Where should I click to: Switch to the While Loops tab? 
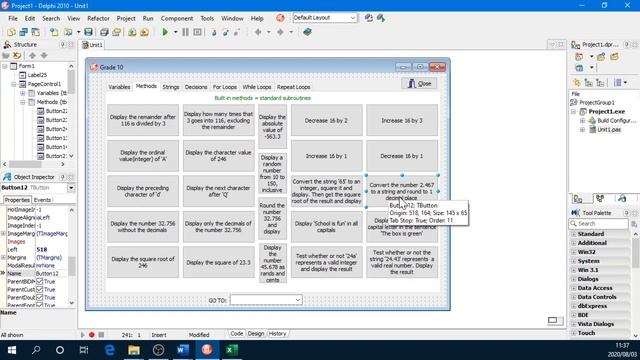(x=257, y=87)
